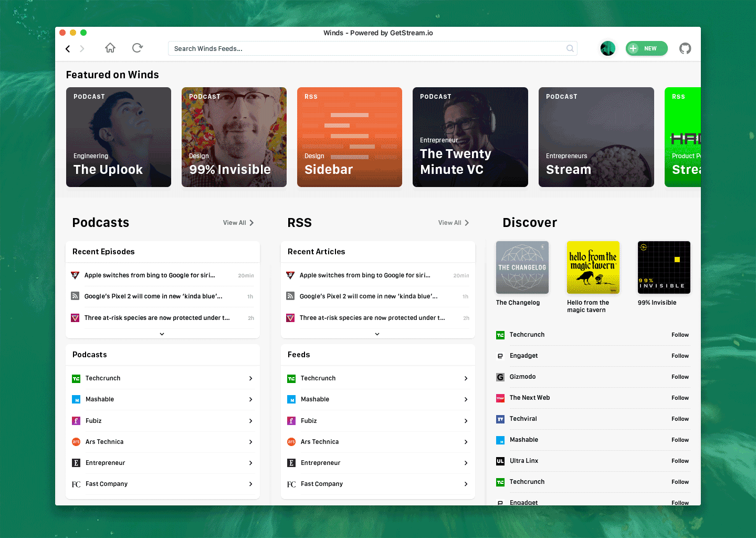Click the Home icon

pos(110,47)
